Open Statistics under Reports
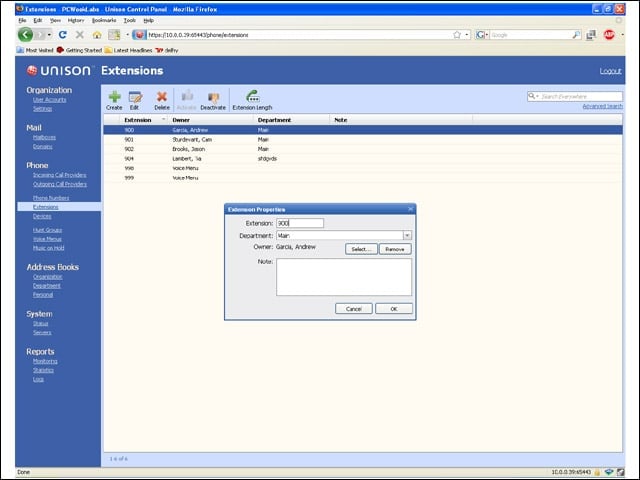 click(x=43, y=370)
